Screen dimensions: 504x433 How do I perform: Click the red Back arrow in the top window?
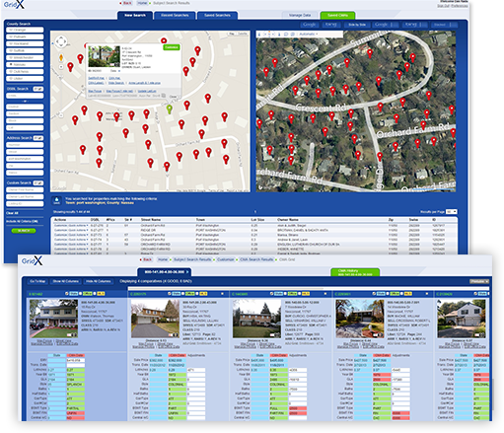[126, 3]
